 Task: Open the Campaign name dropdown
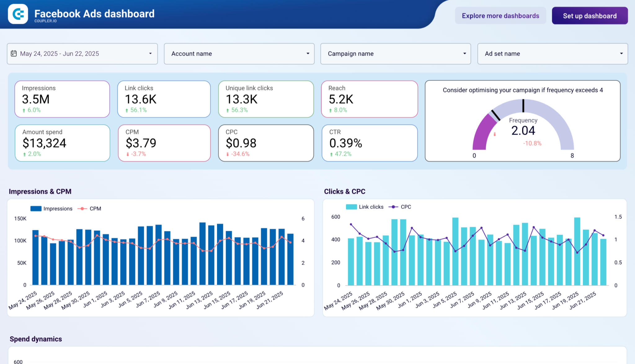[x=396, y=54]
